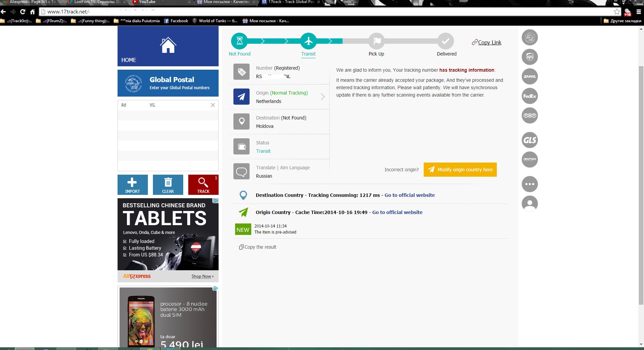Click Shop Now in AliExpress ad
The height and width of the screenshot is (350, 644).
[202, 276]
